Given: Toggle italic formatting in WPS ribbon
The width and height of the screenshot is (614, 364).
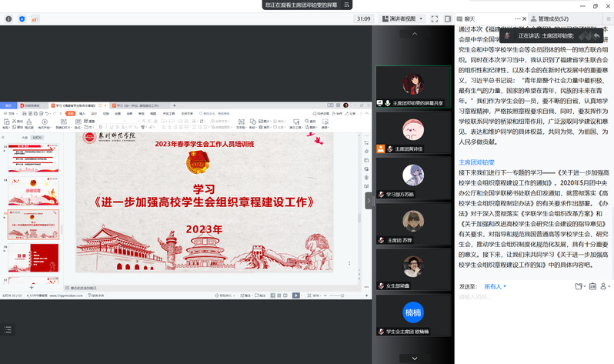Looking at the screenshot, I should click(x=106, y=127).
